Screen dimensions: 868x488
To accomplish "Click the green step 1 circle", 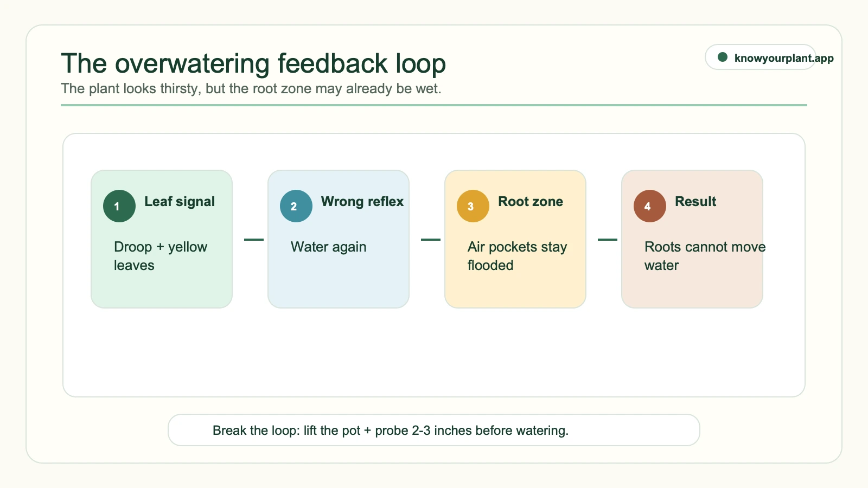I will pos(119,206).
